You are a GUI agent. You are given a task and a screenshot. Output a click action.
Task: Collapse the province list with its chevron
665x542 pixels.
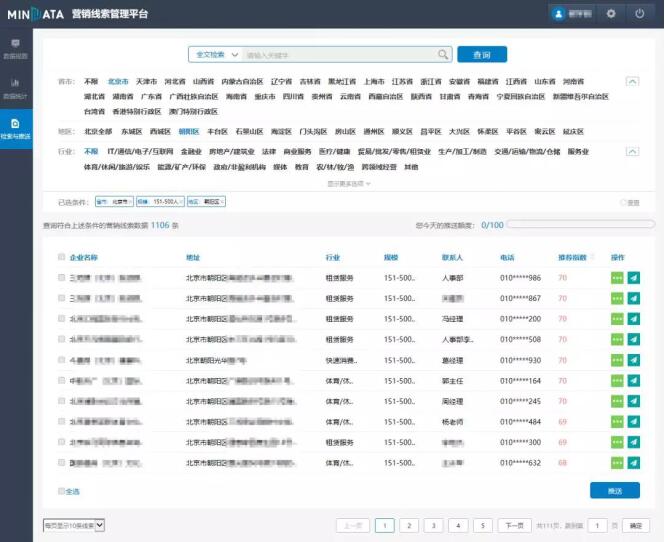click(631, 81)
